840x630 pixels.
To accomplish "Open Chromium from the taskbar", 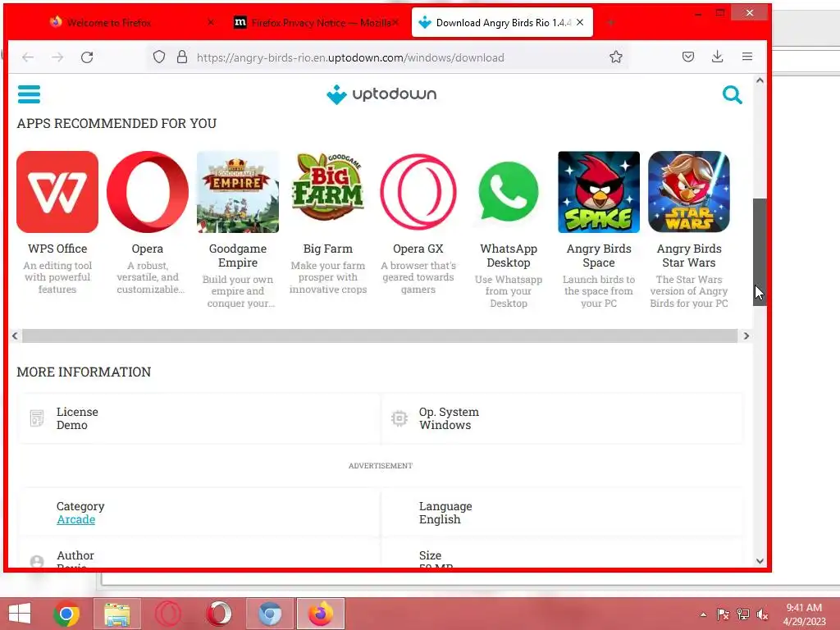I will 270,614.
